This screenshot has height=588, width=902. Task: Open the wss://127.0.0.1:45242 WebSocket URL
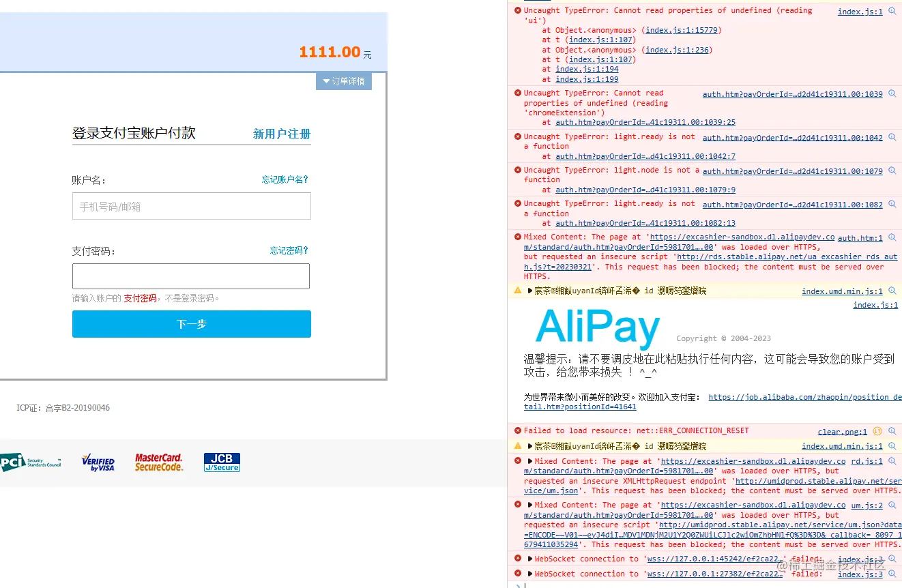point(716,559)
